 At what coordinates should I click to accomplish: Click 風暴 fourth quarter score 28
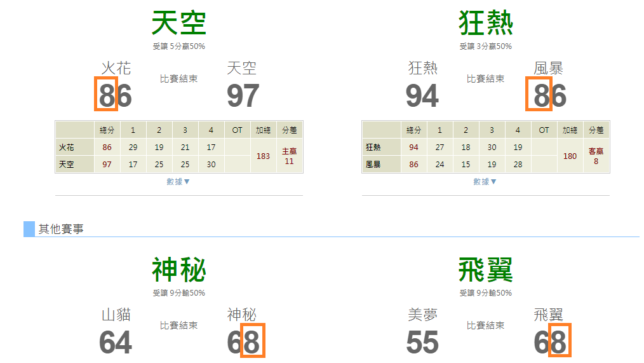[518, 165]
